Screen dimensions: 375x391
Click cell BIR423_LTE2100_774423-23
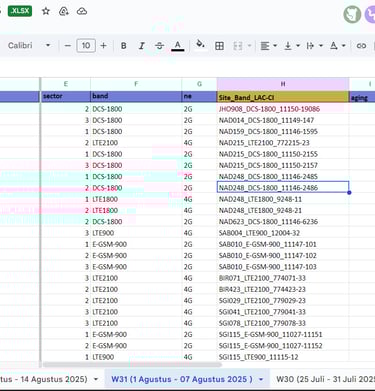coord(283,289)
